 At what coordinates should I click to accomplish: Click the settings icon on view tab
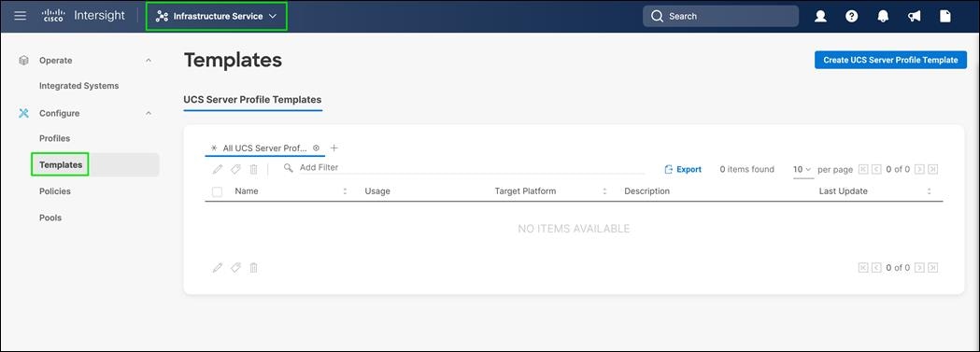[x=317, y=148]
